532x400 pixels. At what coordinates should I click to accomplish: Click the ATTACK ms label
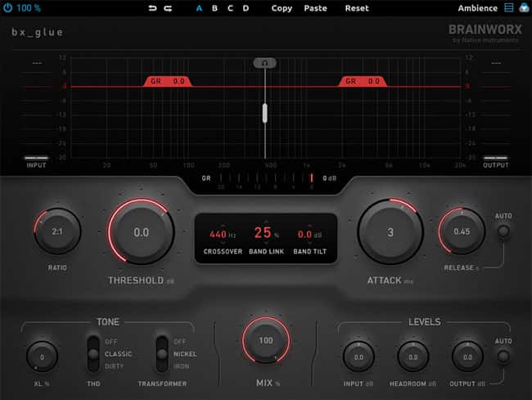point(390,281)
